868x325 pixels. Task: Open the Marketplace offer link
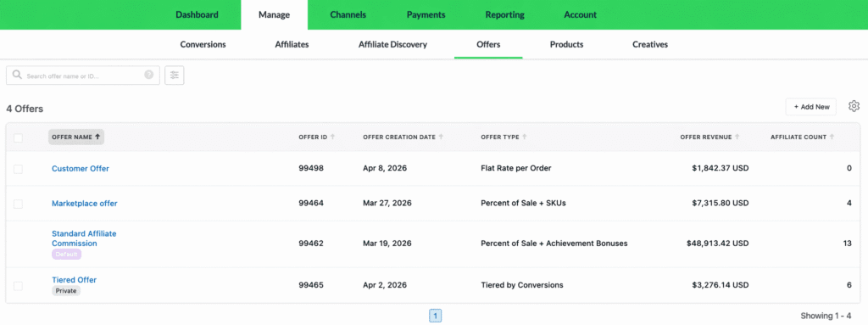(x=85, y=204)
